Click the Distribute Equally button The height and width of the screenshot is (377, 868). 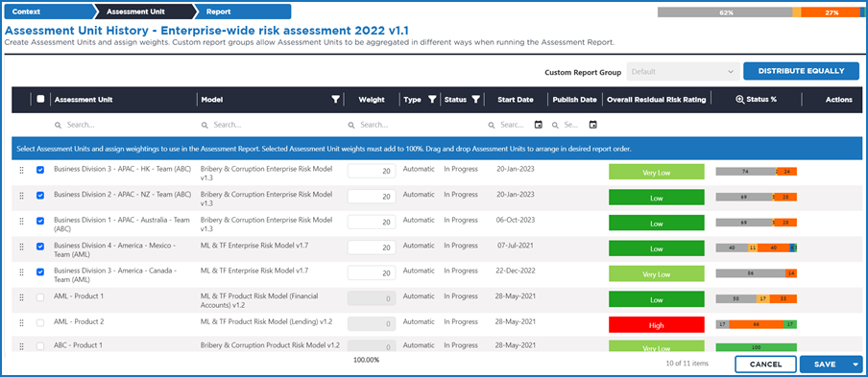[801, 71]
